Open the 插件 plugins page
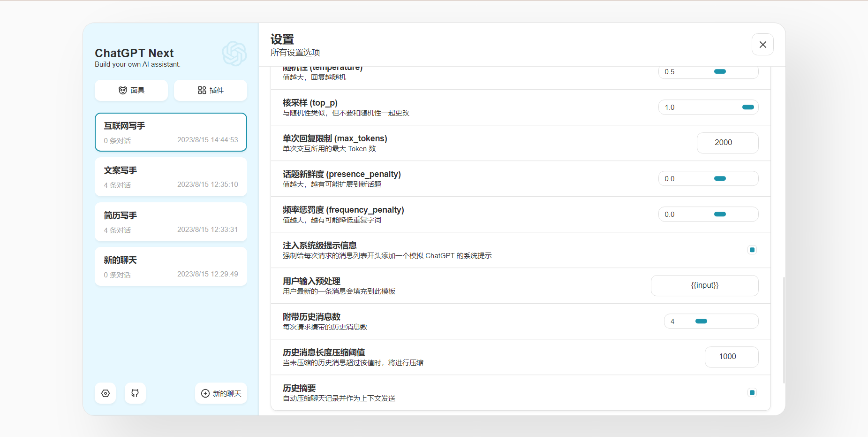The height and width of the screenshot is (437, 868). point(211,90)
